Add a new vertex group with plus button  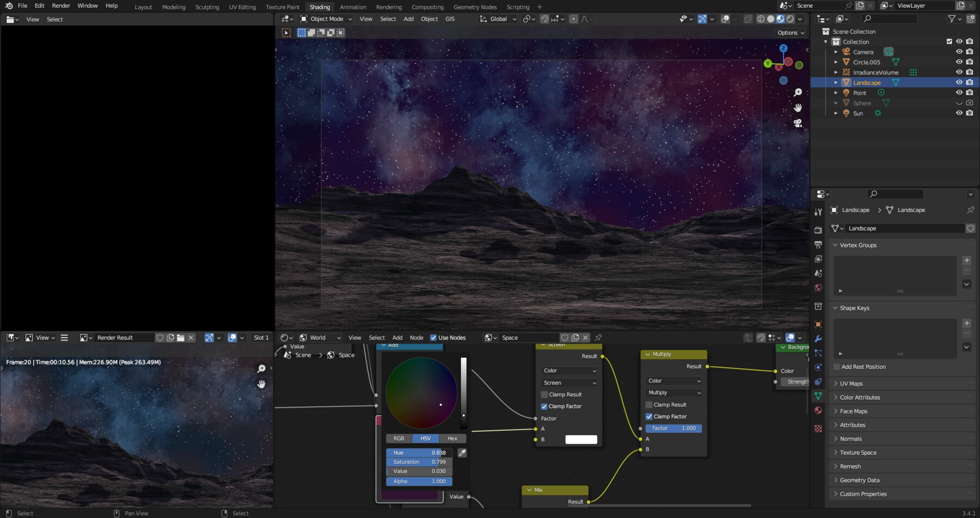coord(967,261)
